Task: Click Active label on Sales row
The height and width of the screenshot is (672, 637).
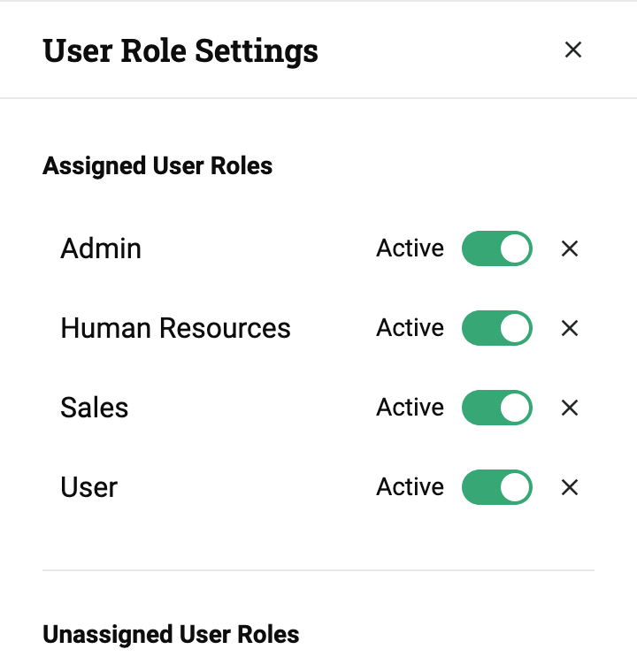Action: tap(410, 408)
